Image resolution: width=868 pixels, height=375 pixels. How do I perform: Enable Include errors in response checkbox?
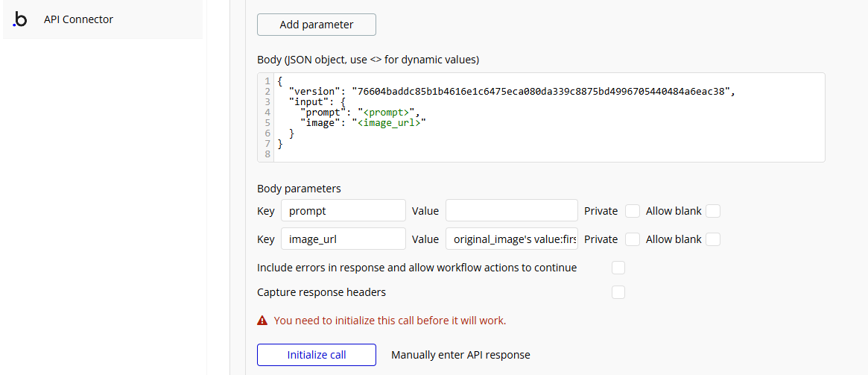618,268
